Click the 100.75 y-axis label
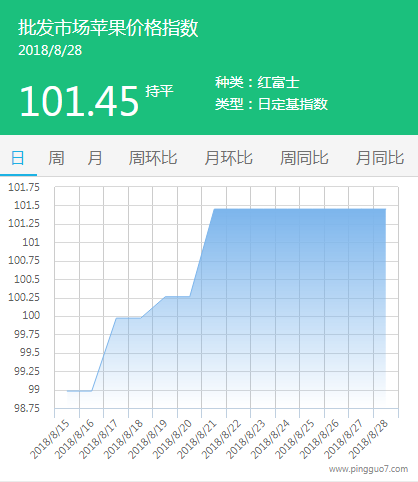This screenshot has height=482, width=418. (24, 260)
